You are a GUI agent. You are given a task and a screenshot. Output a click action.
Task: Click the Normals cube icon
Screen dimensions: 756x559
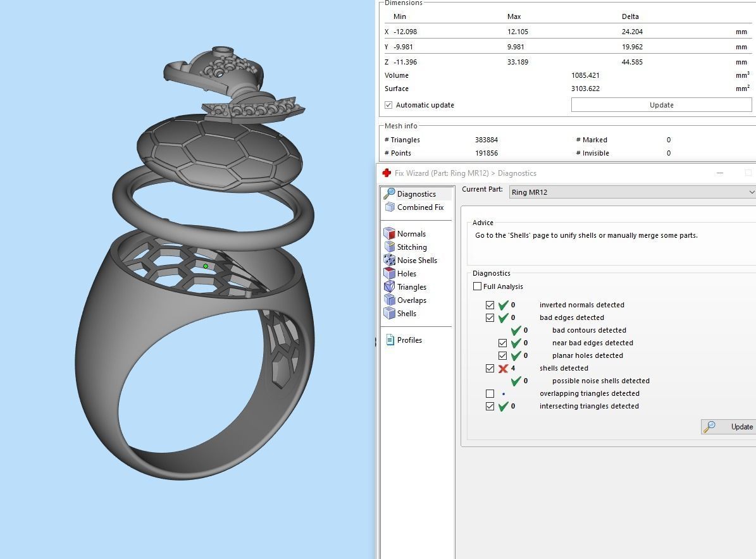(x=389, y=234)
